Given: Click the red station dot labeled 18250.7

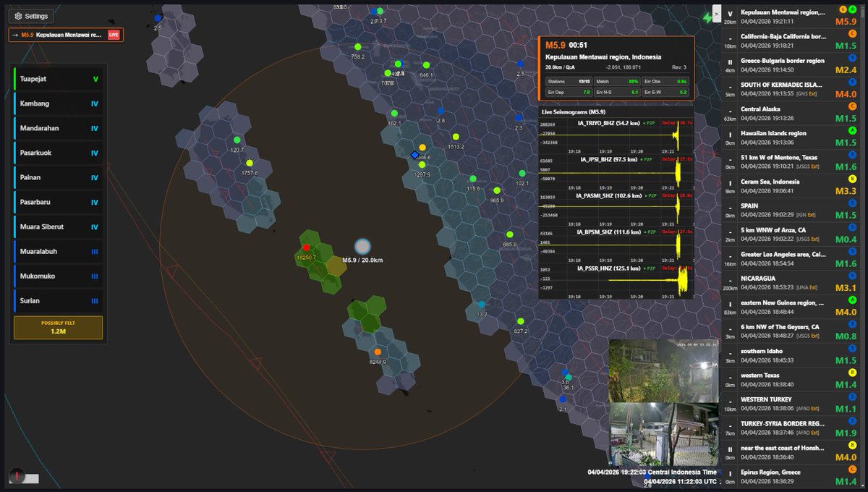Looking at the screenshot, I should coord(306,247).
